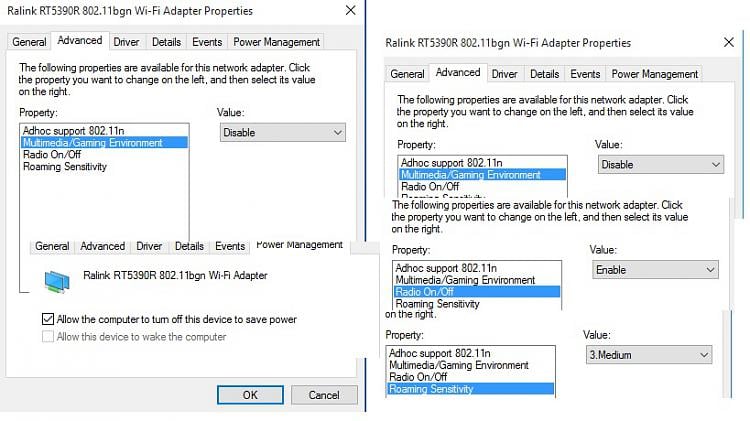Select Advanced tab in lower left tab row
The image size is (750, 421).
[102, 246]
